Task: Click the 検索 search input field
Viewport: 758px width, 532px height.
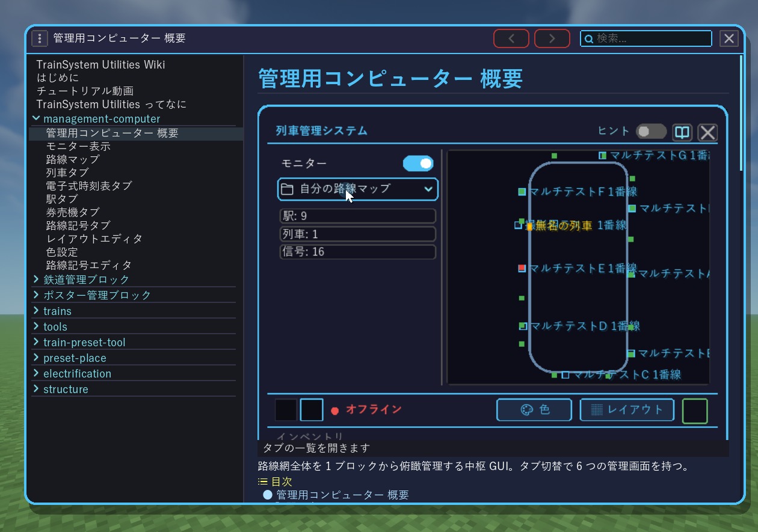Action: coord(646,38)
